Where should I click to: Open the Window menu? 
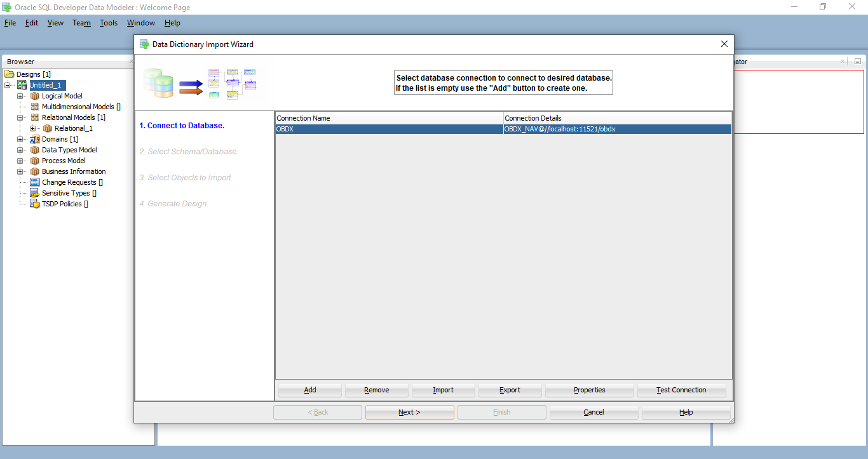coord(141,23)
